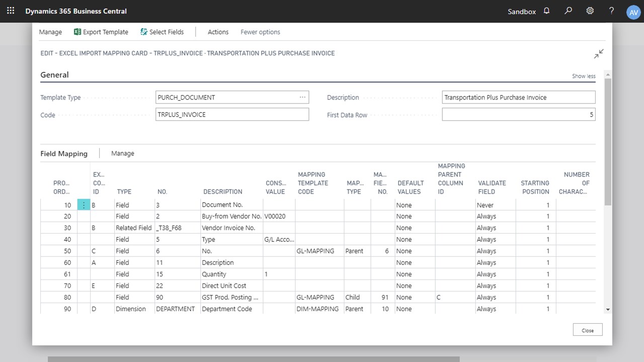
Task: Click the General section heading
Action: pos(54,75)
